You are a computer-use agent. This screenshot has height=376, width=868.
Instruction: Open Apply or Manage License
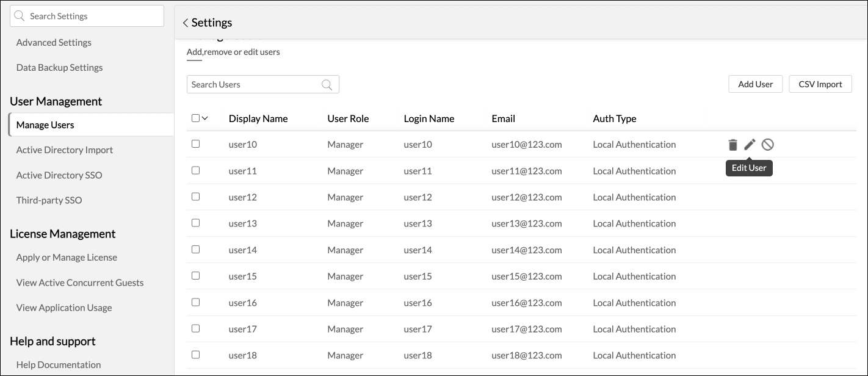click(x=67, y=258)
